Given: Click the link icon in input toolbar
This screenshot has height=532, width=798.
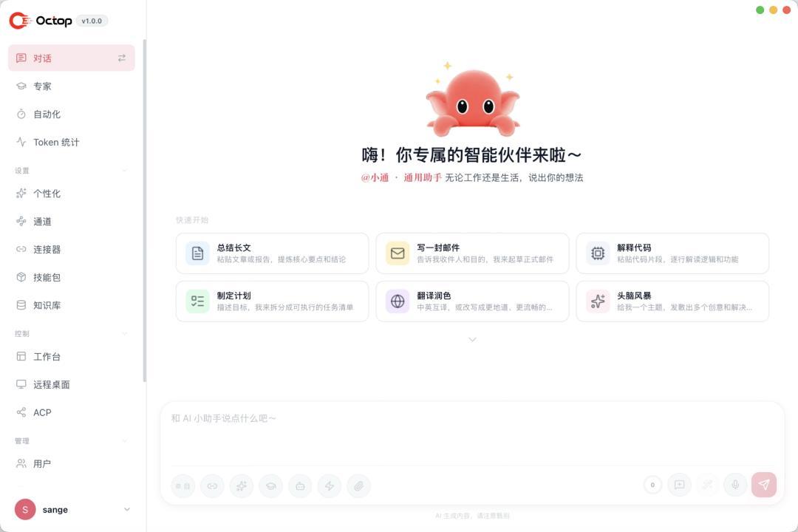Looking at the screenshot, I should [x=212, y=485].
